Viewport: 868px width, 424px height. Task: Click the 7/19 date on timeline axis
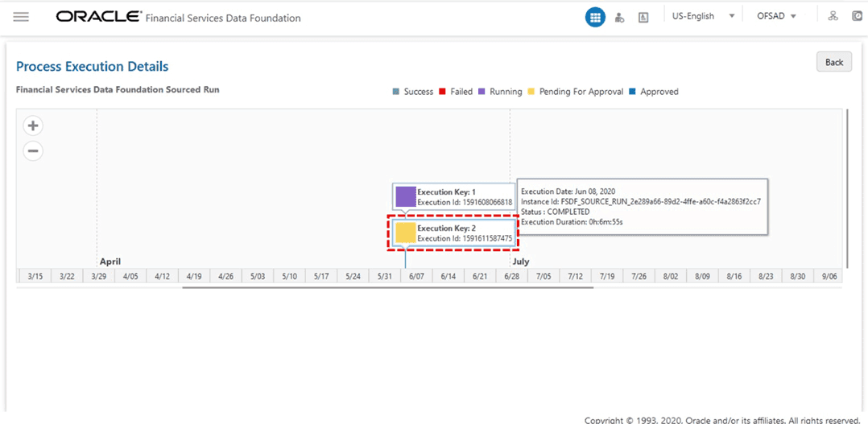pos(607,276)
